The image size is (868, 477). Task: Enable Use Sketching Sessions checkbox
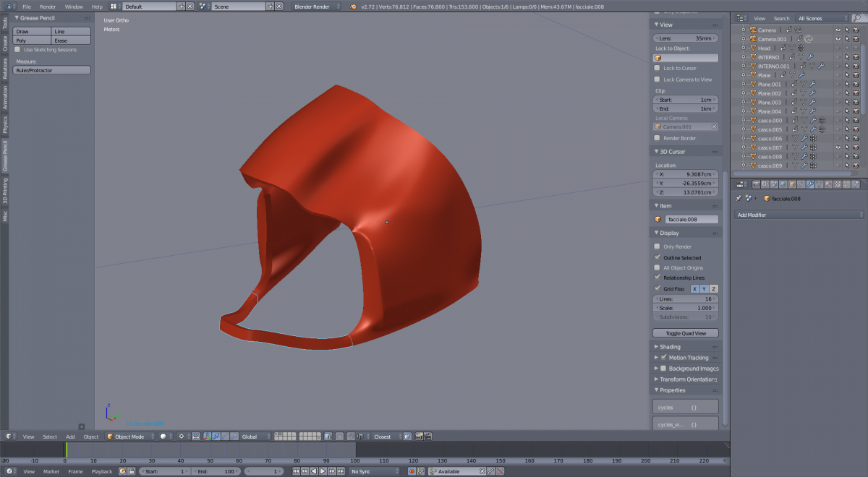coord(17,50)
